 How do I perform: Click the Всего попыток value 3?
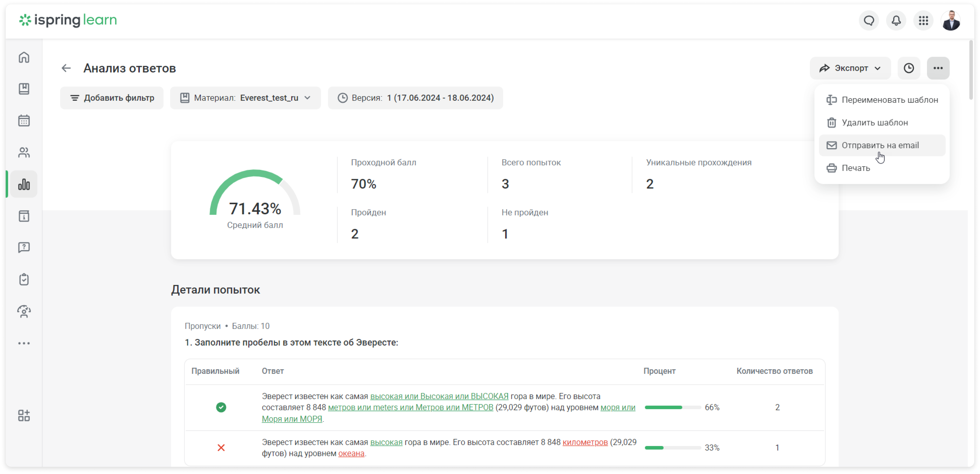(505, 184)
